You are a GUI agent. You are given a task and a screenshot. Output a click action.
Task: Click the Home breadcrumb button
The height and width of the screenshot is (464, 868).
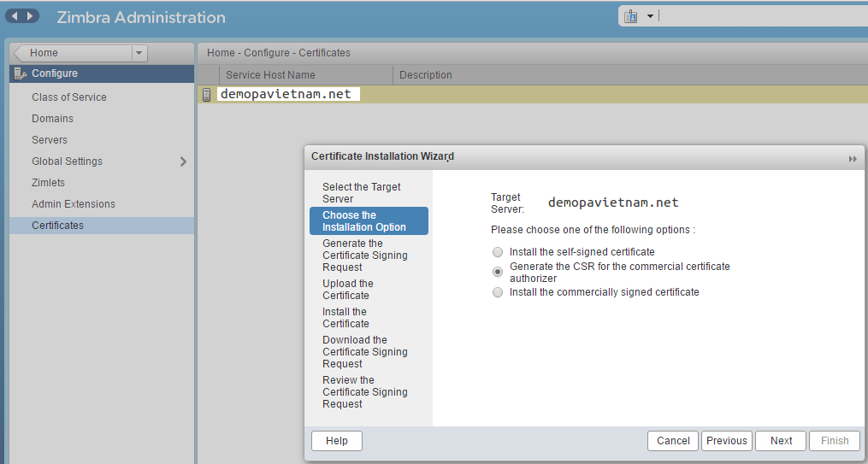[73, 53]
